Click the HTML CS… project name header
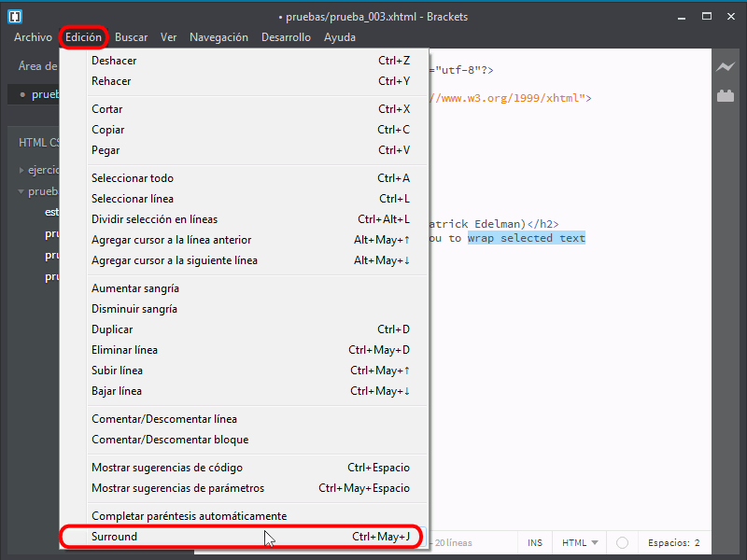Viewport: 747px width, 560px height. click(39, 143)
